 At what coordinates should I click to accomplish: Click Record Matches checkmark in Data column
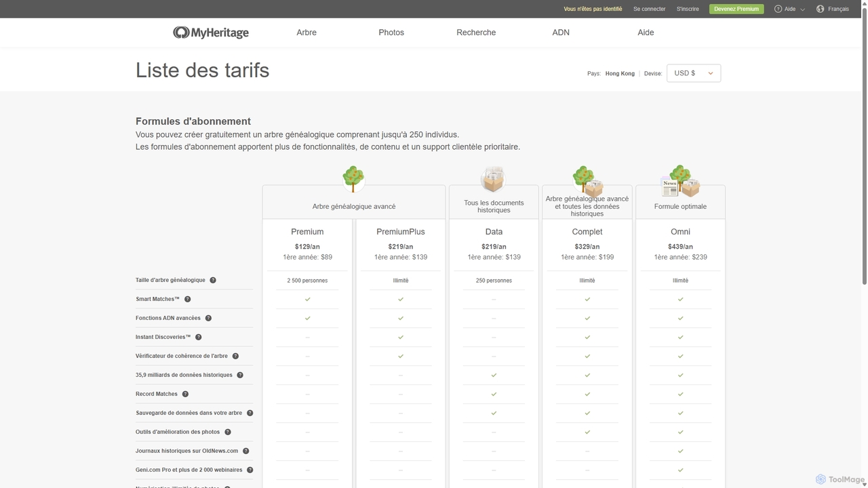(494, 394)
